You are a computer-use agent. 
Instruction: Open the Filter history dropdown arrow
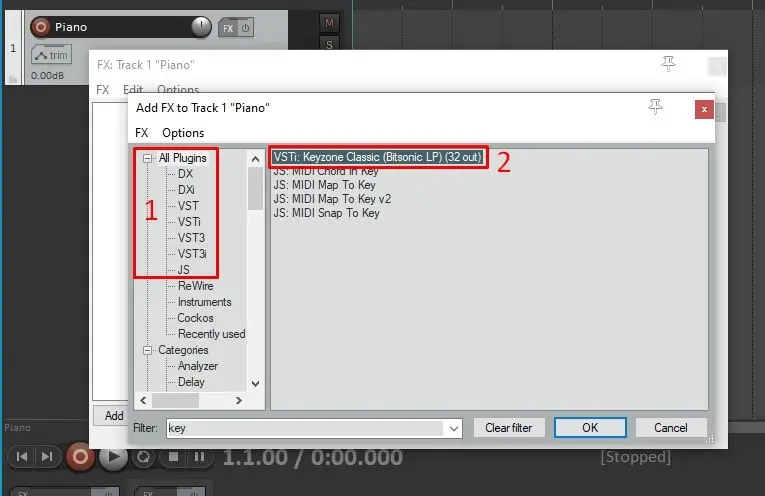pyautogui.click(x=453, y=428)
